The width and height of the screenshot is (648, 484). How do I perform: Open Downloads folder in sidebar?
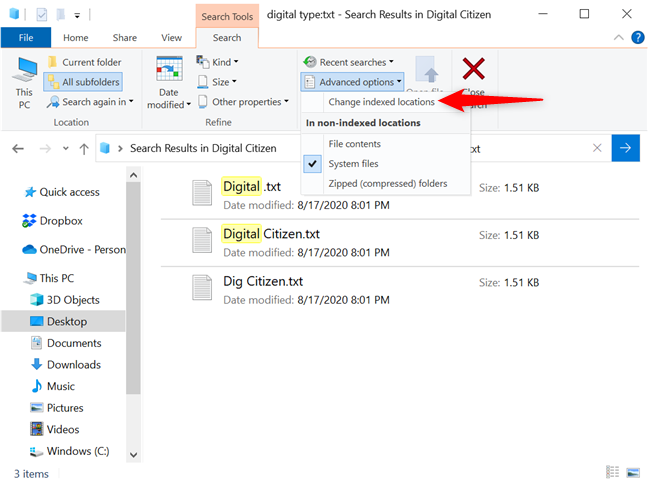coord(66,365)
